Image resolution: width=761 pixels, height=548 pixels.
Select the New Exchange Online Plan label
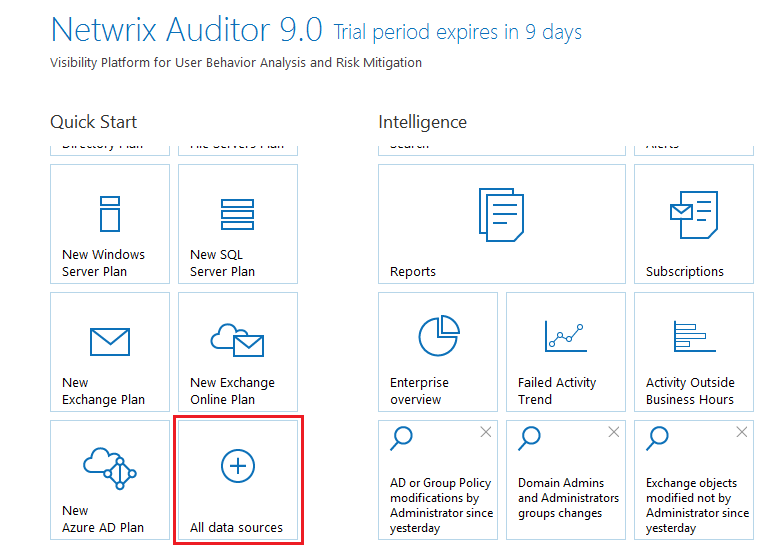pos(232,391)
